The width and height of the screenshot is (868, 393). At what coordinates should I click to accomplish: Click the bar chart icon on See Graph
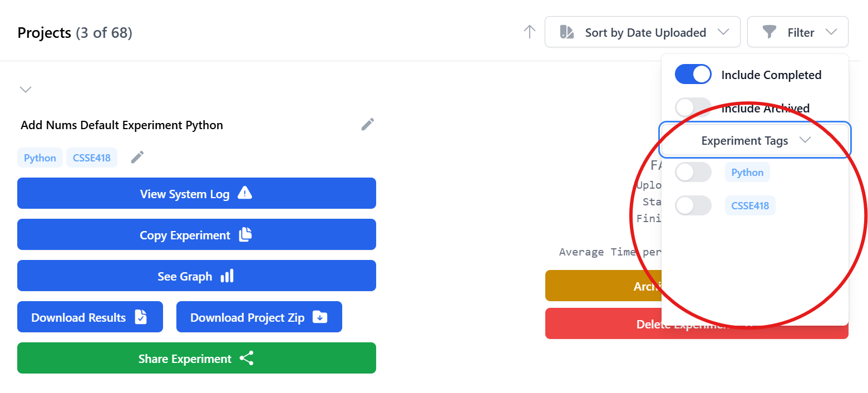coord(227,276)
